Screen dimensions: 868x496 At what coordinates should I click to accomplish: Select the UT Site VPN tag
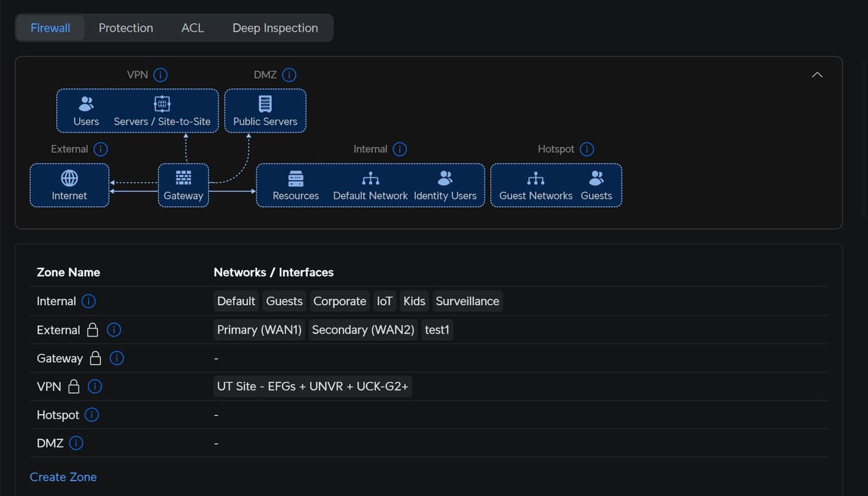coord(312,386)
